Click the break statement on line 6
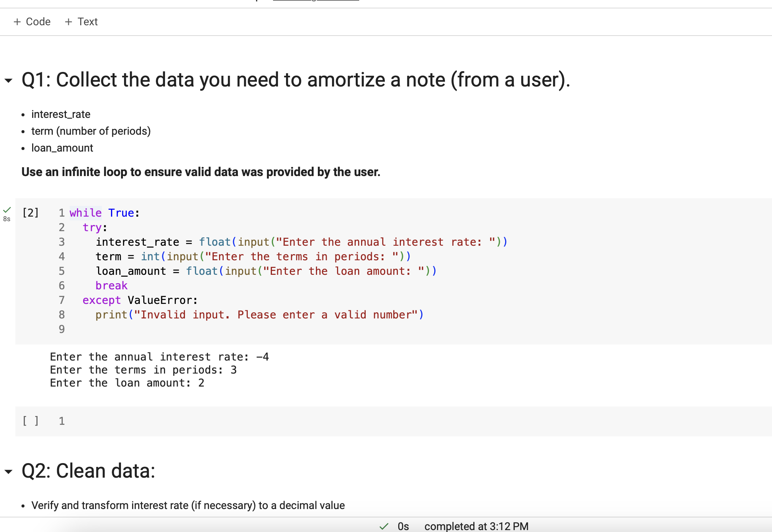Image resolution: width=772 pixels, height=532 pixels. tap(111, 285)
